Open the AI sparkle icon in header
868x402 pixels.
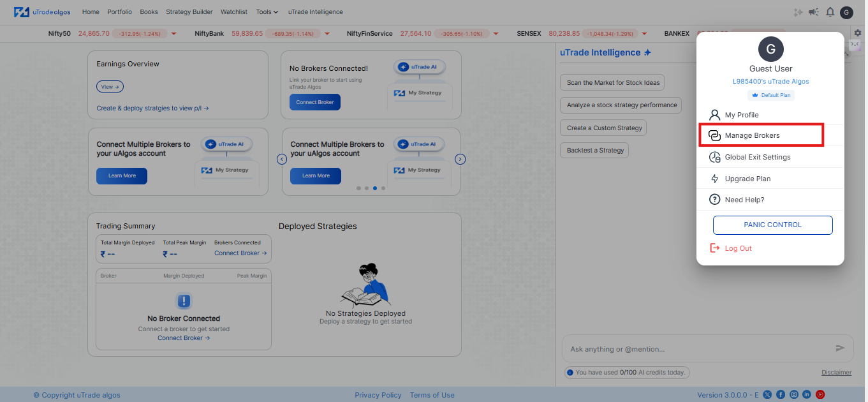click(798, 12)
